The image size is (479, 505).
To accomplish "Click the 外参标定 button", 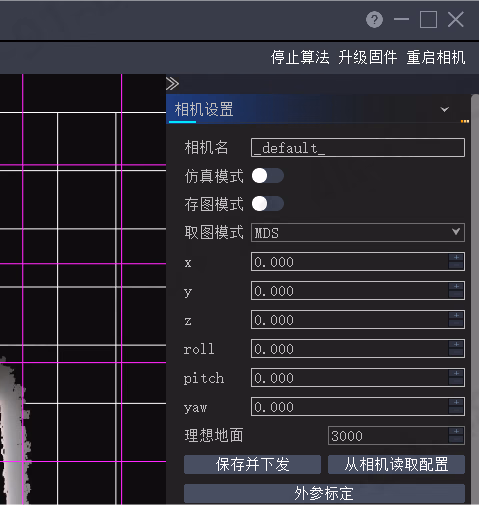I will click(x=324, y=493).
